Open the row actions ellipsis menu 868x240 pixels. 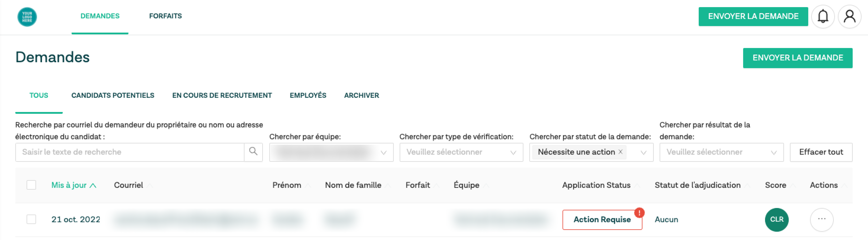click(821, 219)
